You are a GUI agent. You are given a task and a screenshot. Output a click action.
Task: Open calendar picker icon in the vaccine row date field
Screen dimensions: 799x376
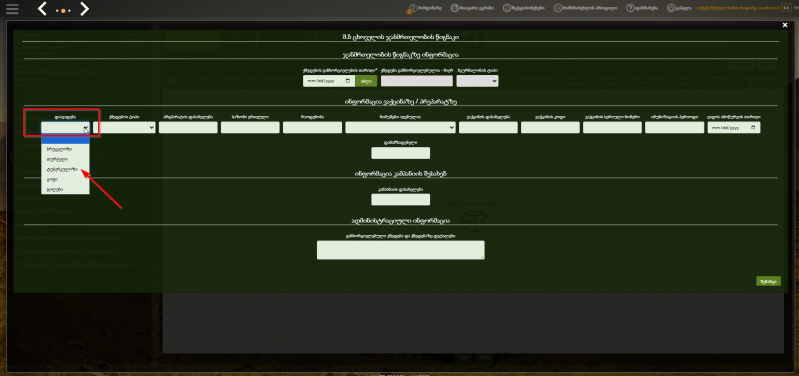click(x=754, y=127)
